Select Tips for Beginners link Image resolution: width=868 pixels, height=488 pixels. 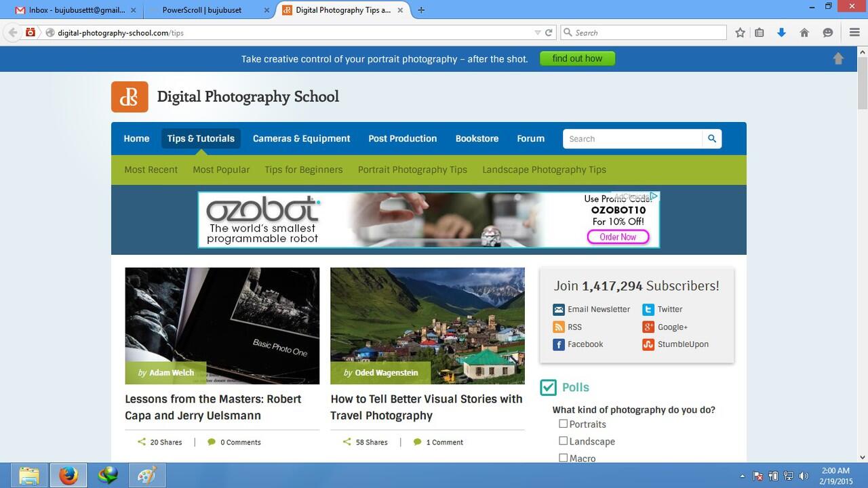[x=304, y=169]
